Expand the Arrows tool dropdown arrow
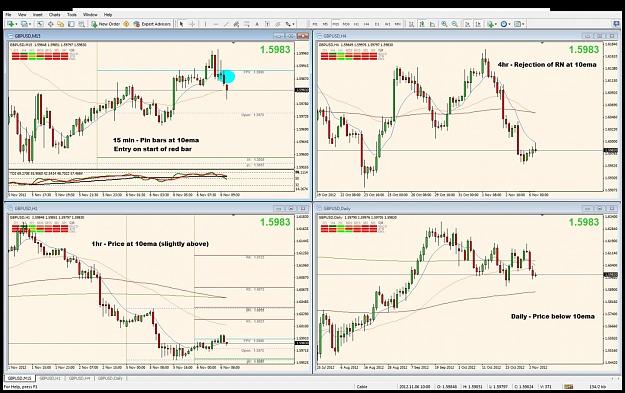The image size is (625, 393). 293,24
